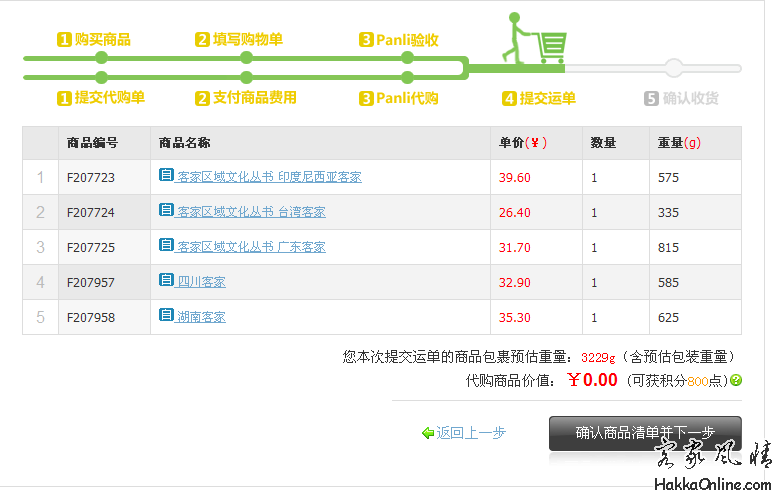
Task: Click the price 32.90
Action: tap(515, 283)
